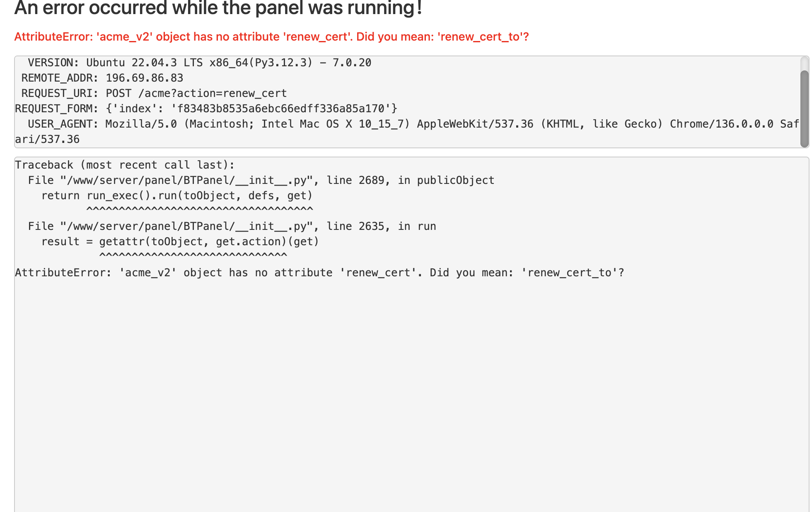Click the REMOTE_ADDR IP address 196.69.86.83

(x=144, y=78)
